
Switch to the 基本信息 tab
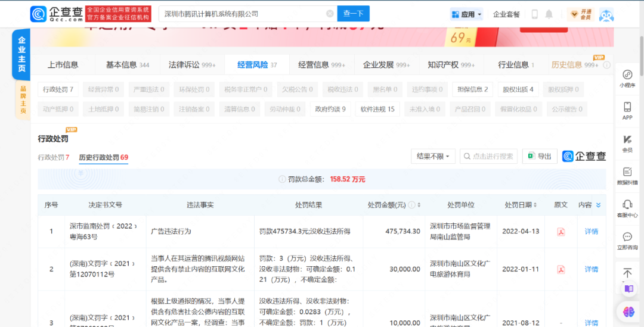pos(128,65)
